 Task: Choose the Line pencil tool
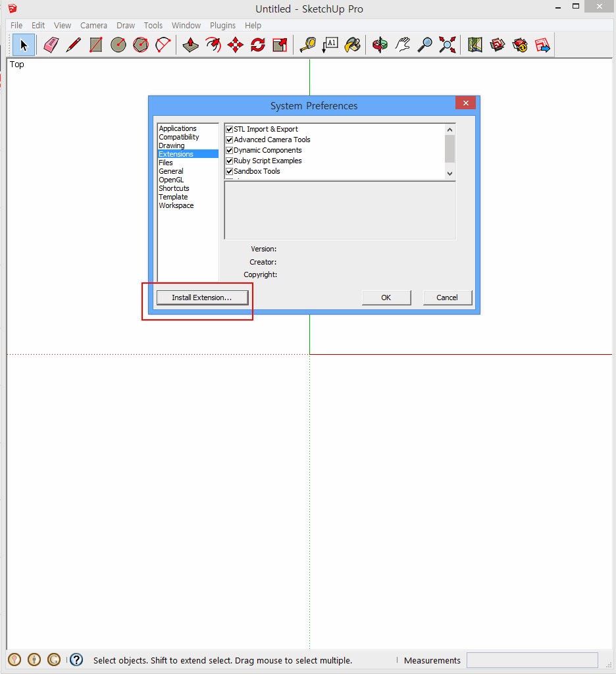(74, 45)
